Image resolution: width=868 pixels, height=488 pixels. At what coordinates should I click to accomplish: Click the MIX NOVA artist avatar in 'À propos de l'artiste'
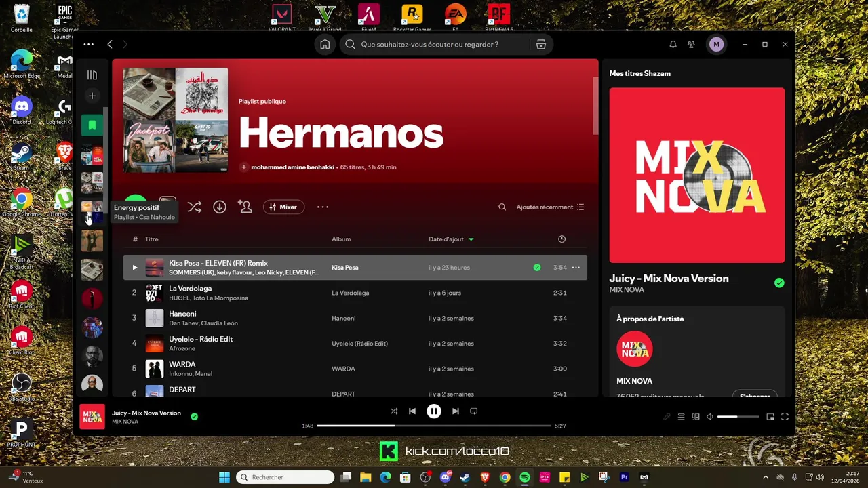635,348
